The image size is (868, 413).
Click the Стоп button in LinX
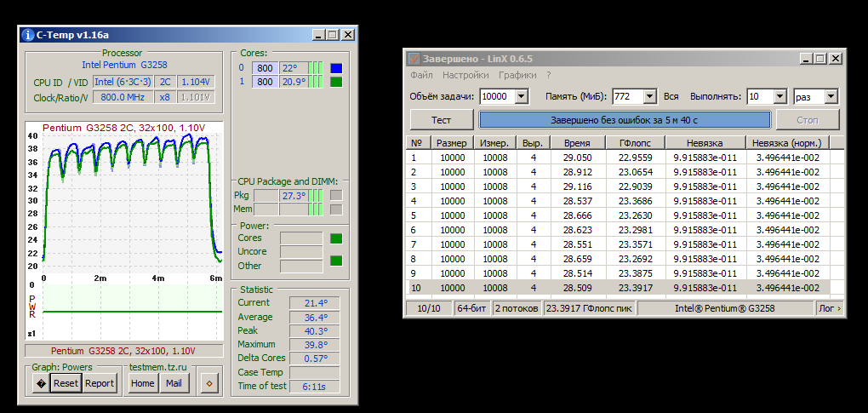coord(808,119)
